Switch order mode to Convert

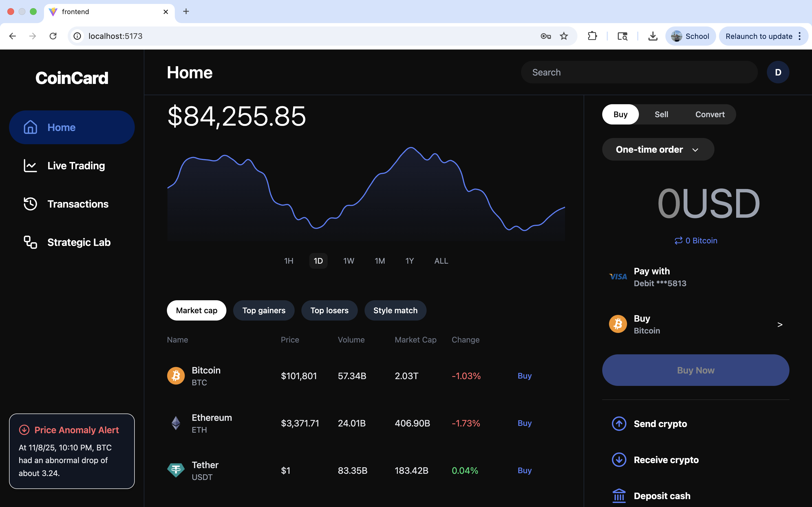(710, 114)
